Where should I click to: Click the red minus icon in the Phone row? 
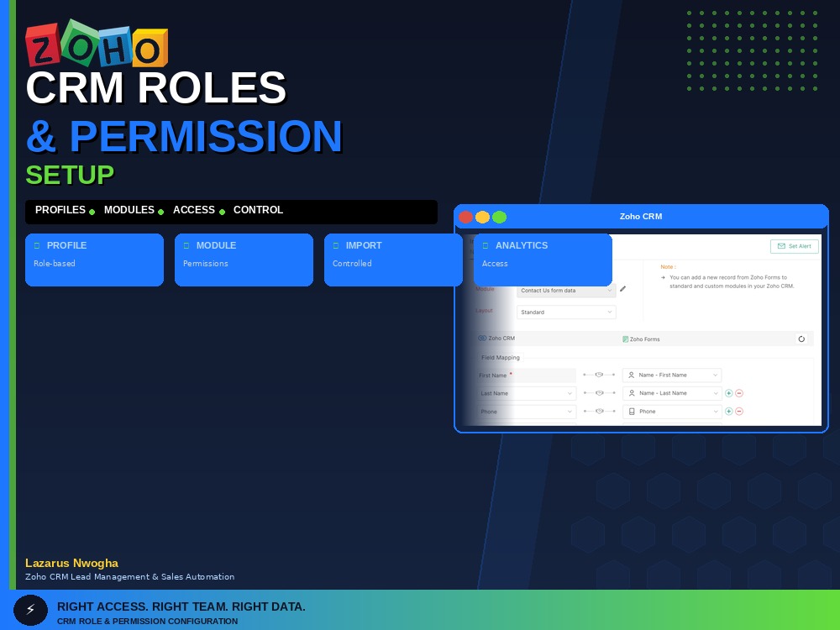739,412
